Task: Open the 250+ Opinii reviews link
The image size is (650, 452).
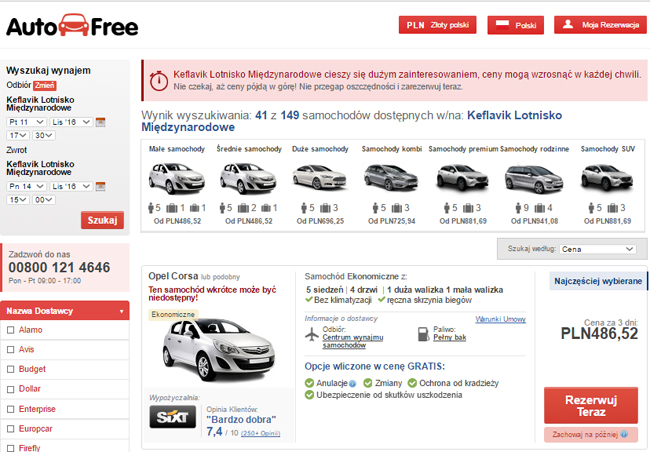Action: (261, 433)
